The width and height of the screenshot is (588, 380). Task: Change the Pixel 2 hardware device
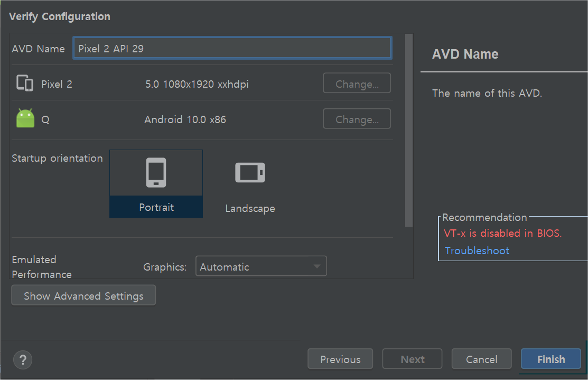tap(357, 83)
